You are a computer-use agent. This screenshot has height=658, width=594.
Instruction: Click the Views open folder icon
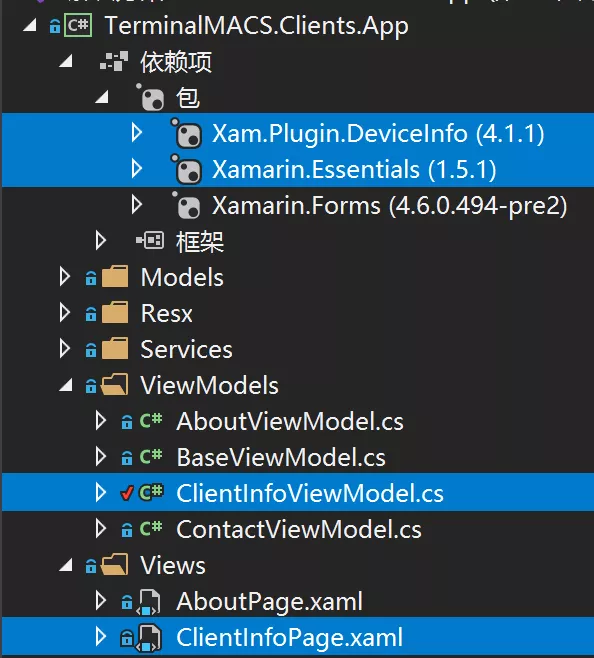(115, 564)
